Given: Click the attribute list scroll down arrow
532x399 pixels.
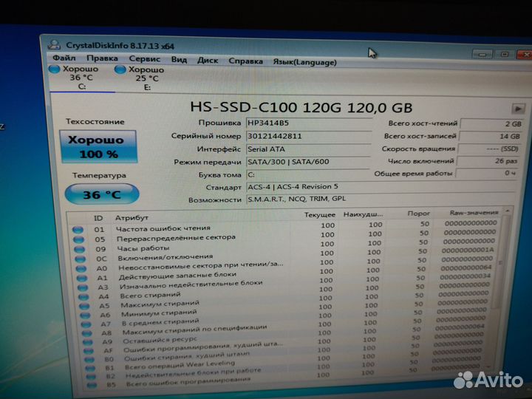Looking at the screenshot, I should tap(488, 366).
